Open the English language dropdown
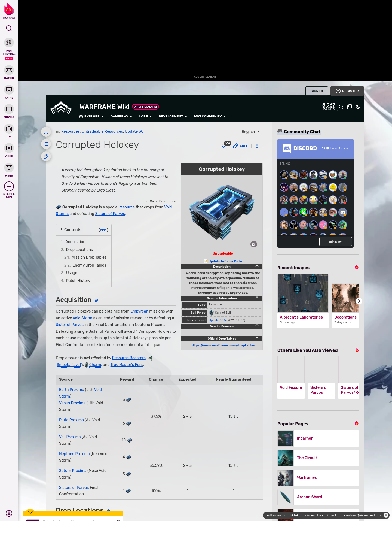The image size is (392, 545). click(x=250, y=132)
